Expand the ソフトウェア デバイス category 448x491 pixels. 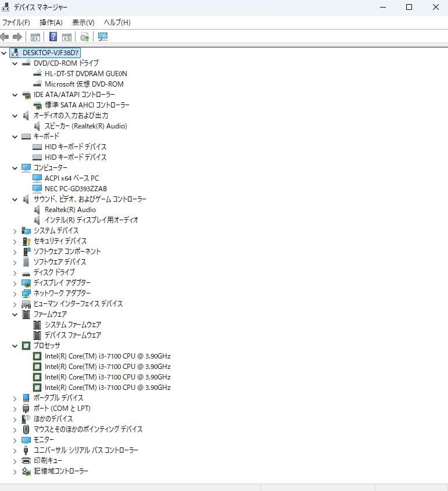point(15,263)
